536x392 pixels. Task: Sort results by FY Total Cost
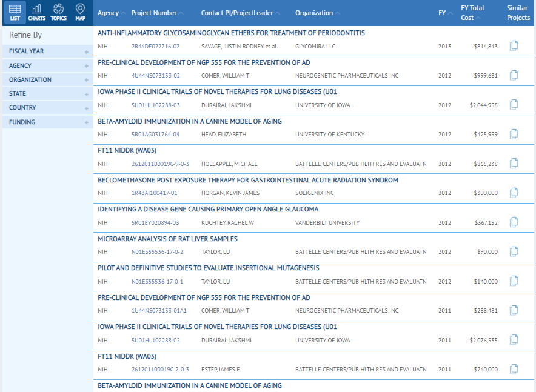tap(472, 13)
